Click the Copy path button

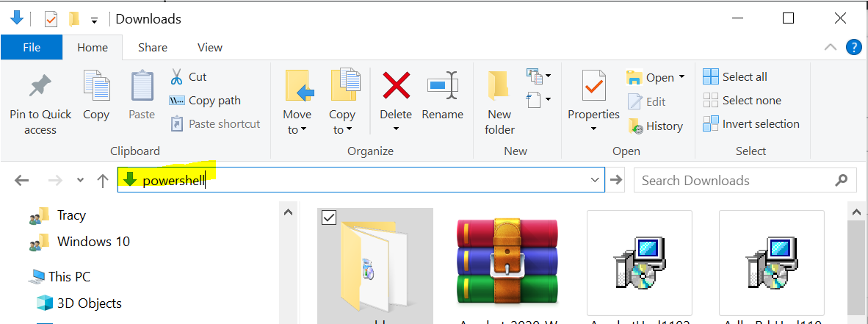tap(206, 101)
